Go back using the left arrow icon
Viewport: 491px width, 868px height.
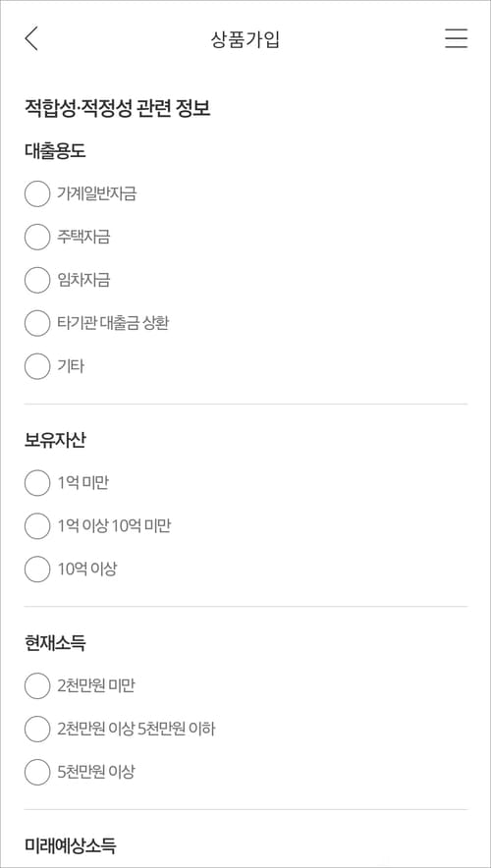[31, 38]
